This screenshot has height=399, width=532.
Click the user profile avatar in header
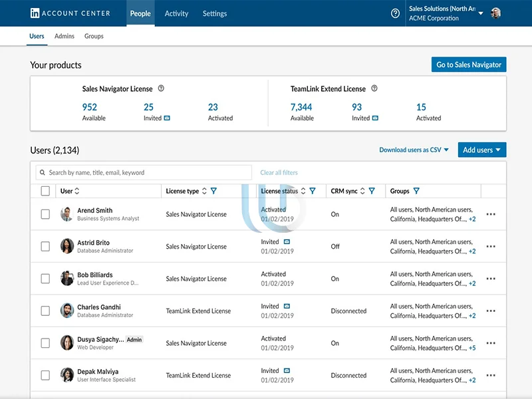[x=495, y=13]
